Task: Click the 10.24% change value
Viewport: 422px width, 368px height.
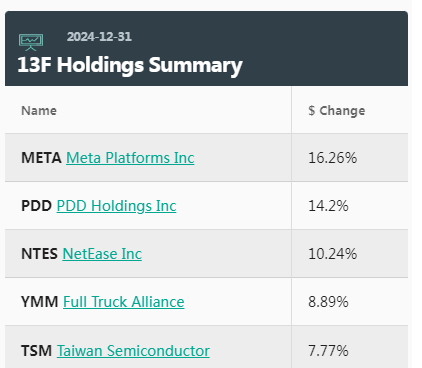Action: [x=333, y=254]
